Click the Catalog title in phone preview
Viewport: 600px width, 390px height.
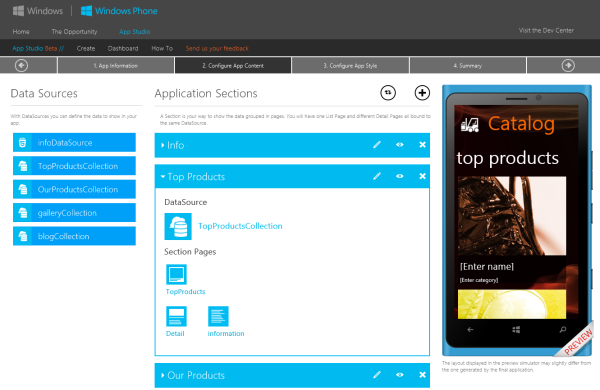pos(521,124)
